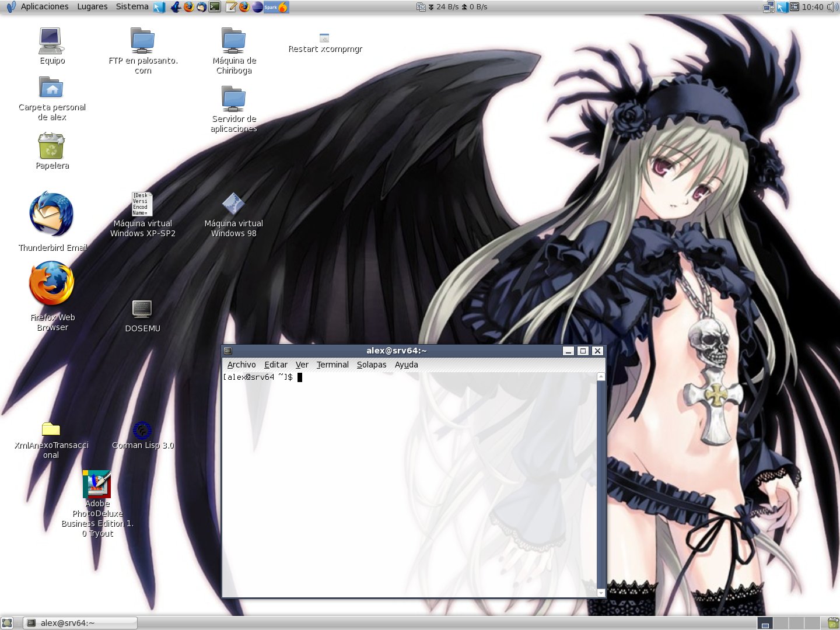840x630 pixels.
Task: Click the Solapas menu in the terminal
Action: coord(372,365)
